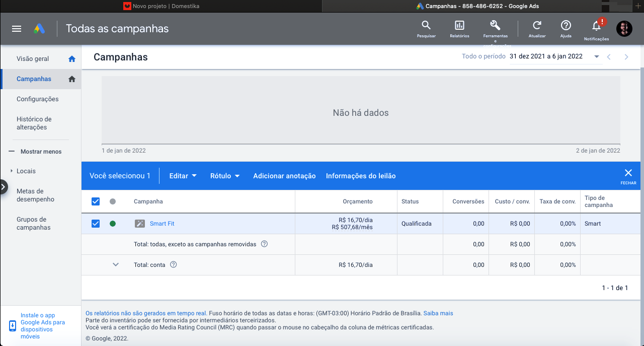Click the grey status dot in table header
The image size is (644, 346).
(113, 201)
